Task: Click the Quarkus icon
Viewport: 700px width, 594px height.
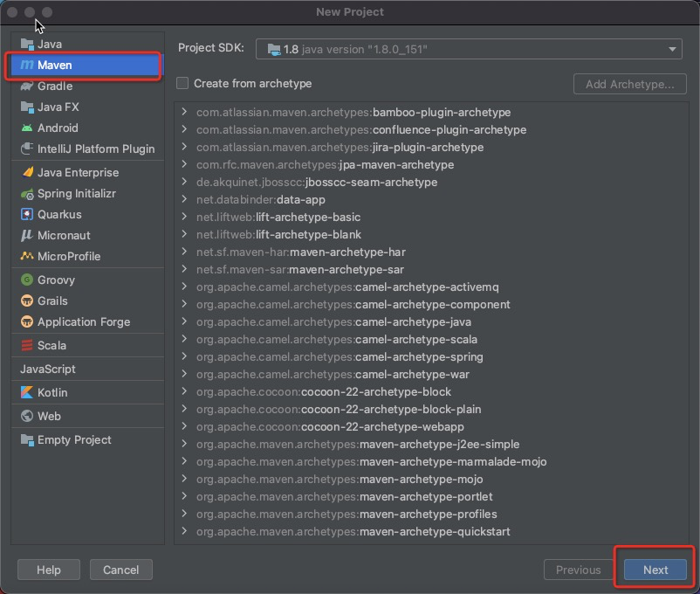Action: [x=27, y=214]
